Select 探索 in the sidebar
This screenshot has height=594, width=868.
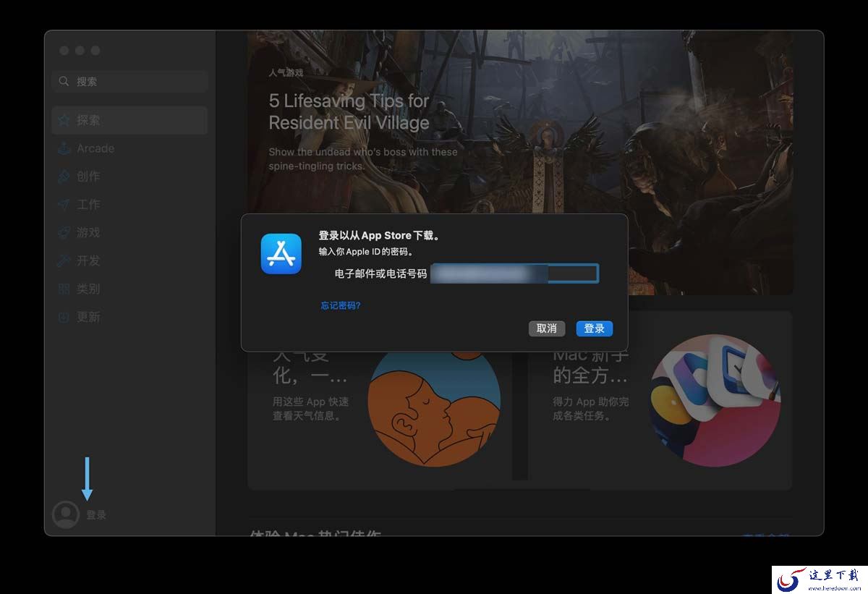pos(129,120)
